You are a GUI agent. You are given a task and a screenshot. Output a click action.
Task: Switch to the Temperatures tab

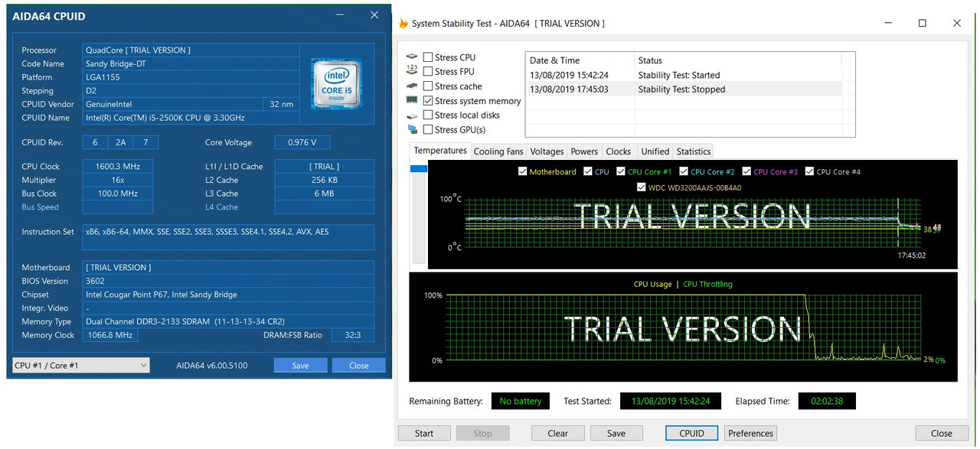440,151
